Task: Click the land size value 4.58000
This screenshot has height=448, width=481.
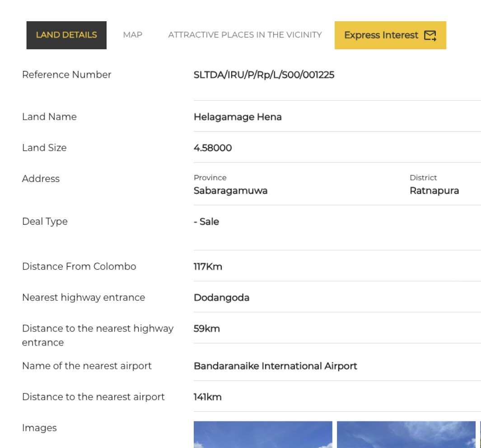Action: [212, 148]
